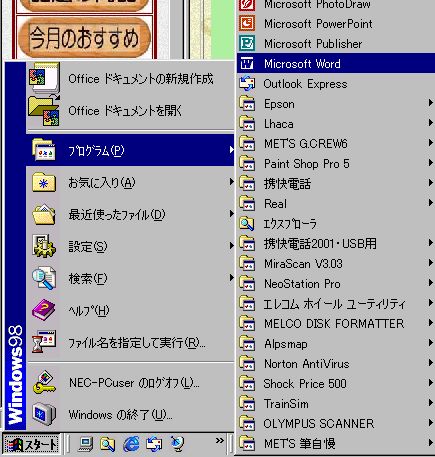Select the first 携快電話 folder entry

[336, 184]
